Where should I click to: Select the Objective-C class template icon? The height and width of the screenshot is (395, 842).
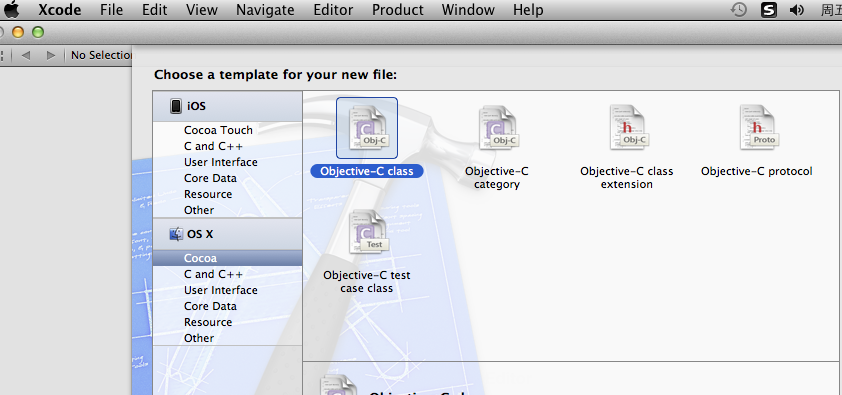tap(367, 128)
